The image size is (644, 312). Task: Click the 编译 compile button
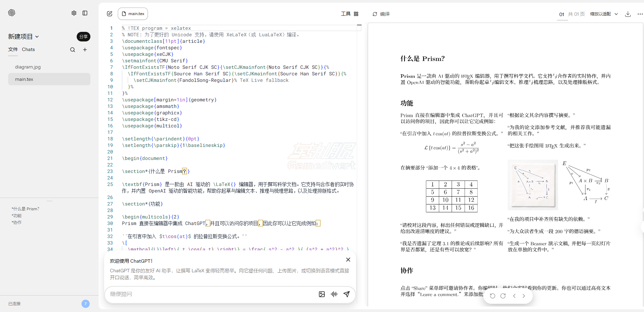(384, 14)
